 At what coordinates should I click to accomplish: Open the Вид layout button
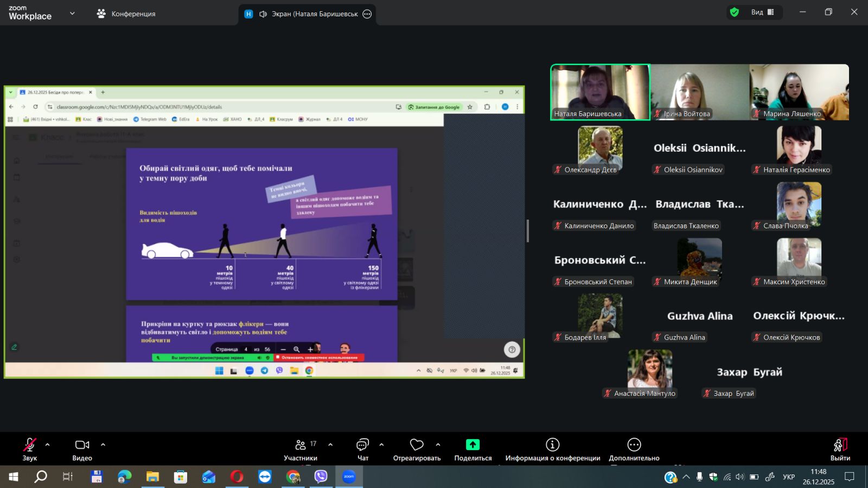762,12
